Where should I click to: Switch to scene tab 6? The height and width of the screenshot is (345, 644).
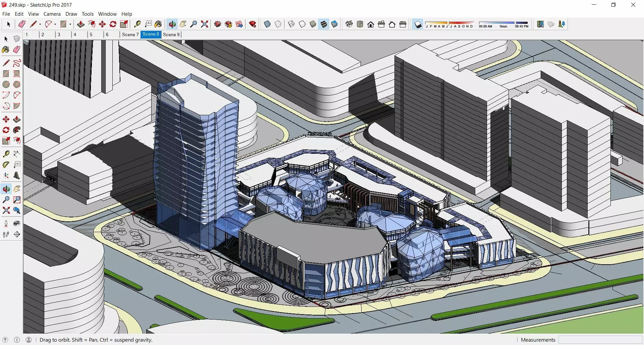(x=112, y=34)
